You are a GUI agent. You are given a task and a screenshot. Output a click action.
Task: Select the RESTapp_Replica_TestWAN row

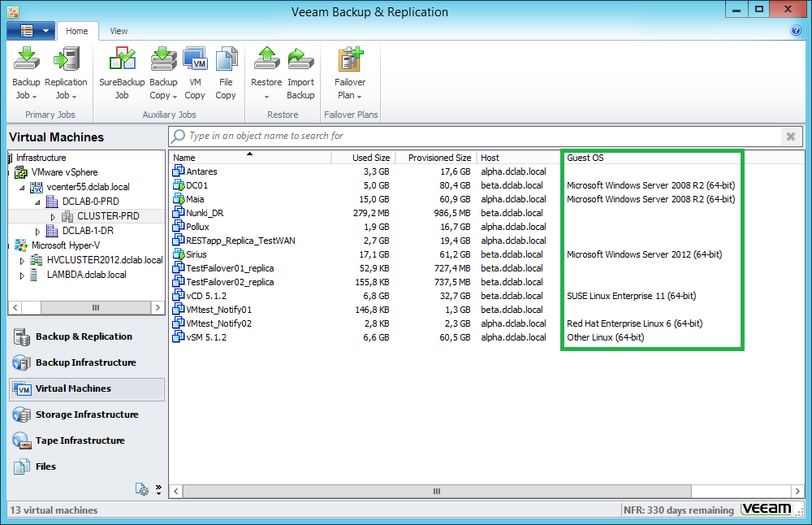click(x=456, y=241)
